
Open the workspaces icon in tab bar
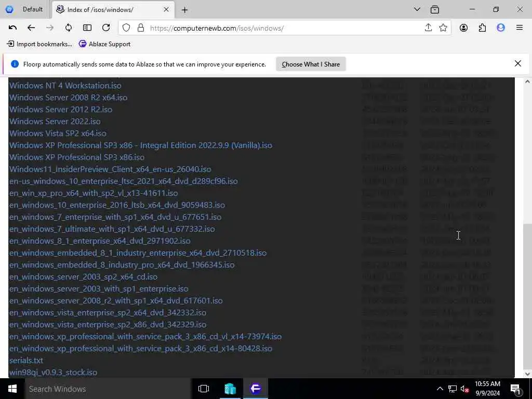(435, 9)
